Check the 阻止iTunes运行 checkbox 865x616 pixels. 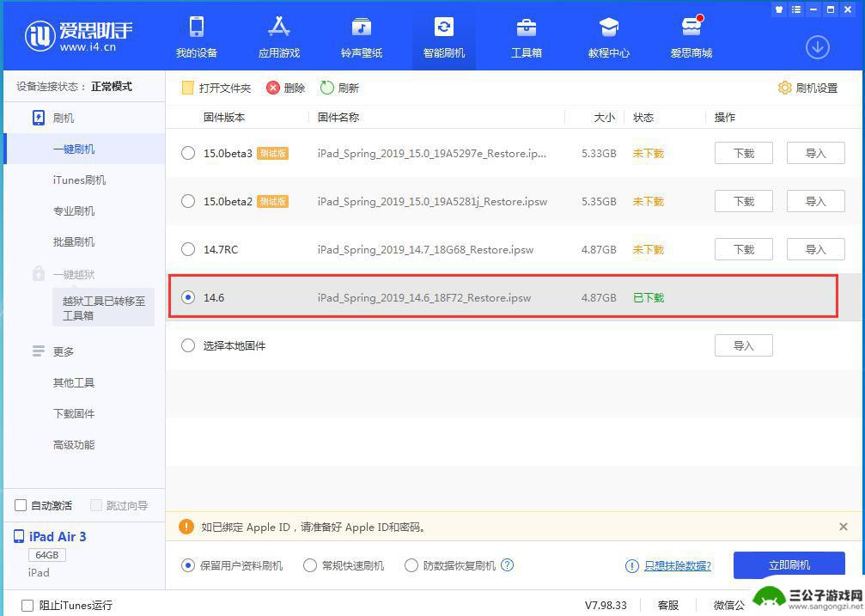pos(27,606)
